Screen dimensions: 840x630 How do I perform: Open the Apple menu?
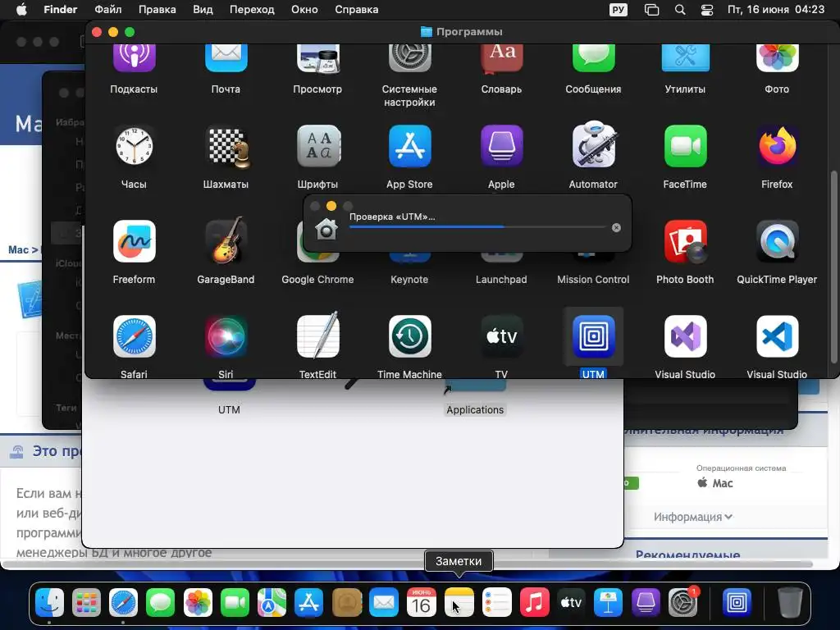pyautogui.click(x=21, y=10)
